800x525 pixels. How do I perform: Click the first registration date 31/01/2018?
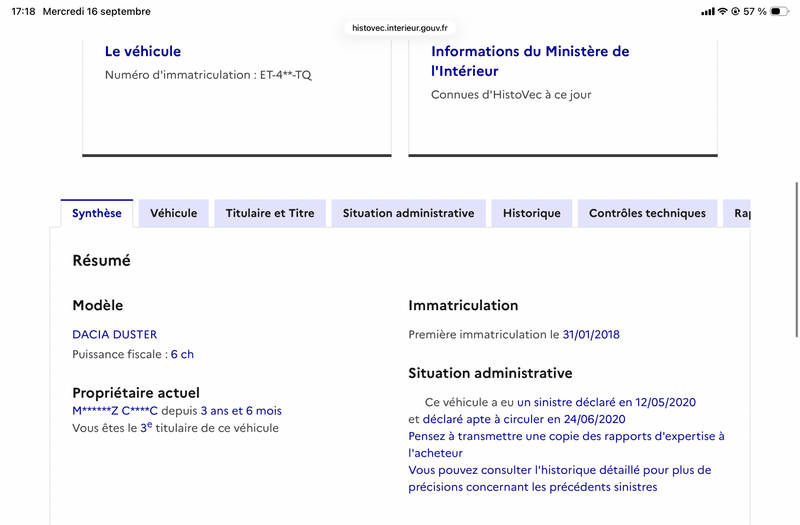(591, 335)
